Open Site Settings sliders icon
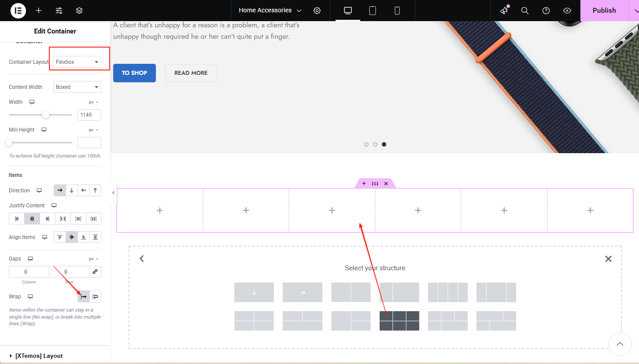Viewport: 639px width, 364px height. [x=59, y=11]
